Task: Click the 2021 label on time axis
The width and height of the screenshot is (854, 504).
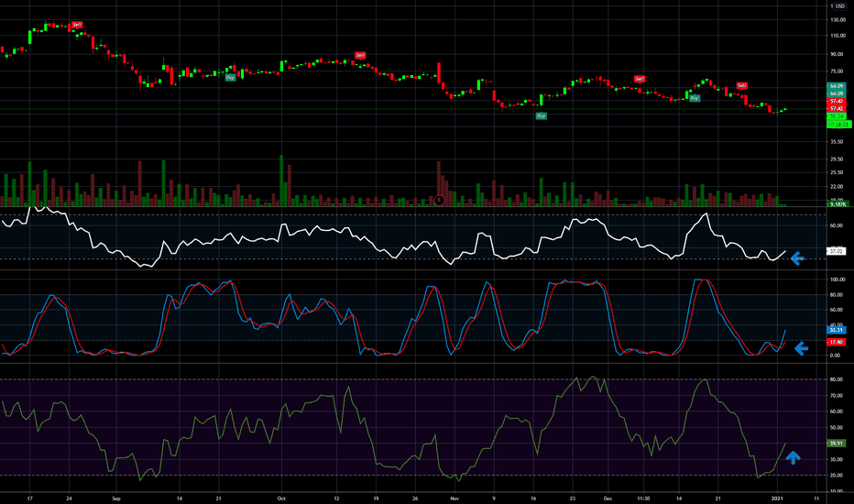Action: [777, 498]
